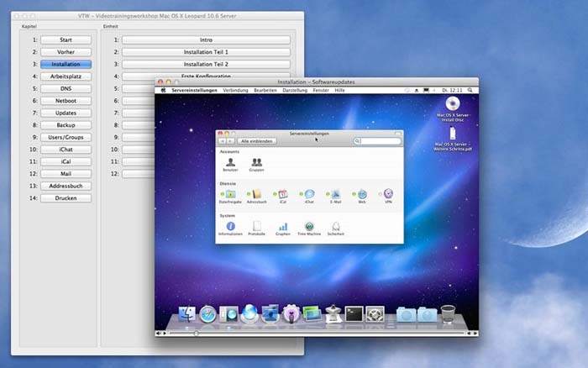Select chapter Mail in VTW window

pos(66,174)
